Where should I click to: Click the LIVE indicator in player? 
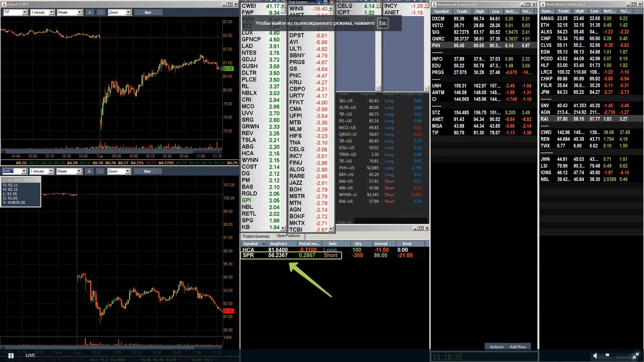pos(30,355)
